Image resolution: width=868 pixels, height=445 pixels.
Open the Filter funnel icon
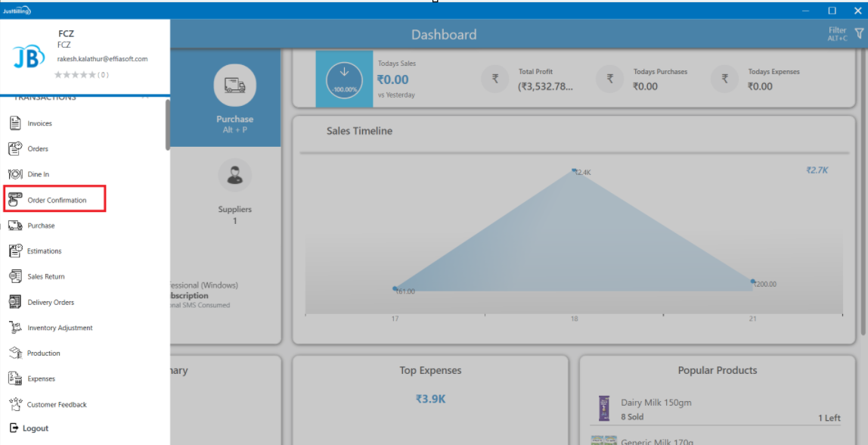[859, 34]
